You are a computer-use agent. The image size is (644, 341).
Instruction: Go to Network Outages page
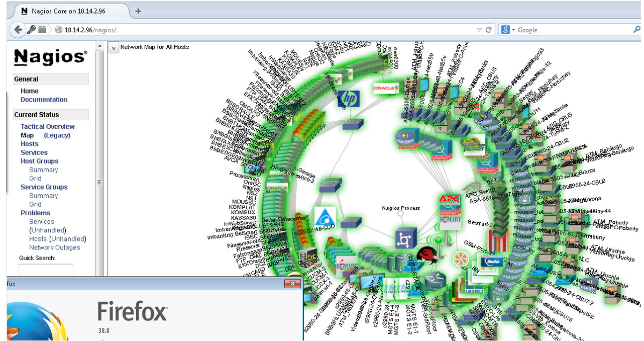tap(54, 247)
